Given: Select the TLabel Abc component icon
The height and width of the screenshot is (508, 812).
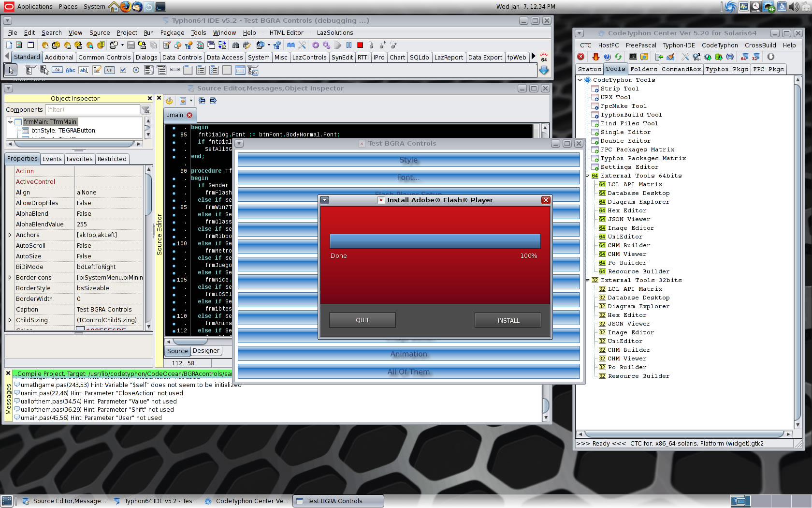Looking at the screenshot, I should (x=71, y=70).
